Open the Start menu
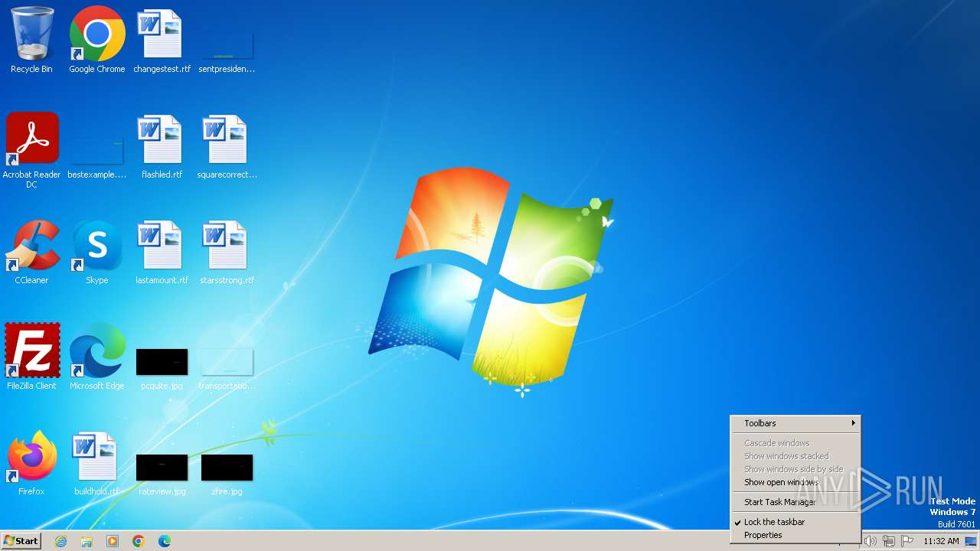 coord(21,541)
